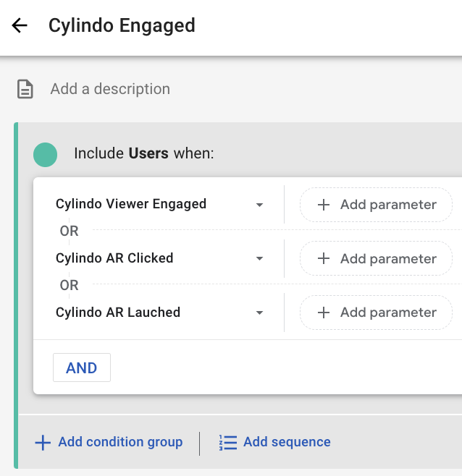Click the Include Users when label
462x476 pixels.
[x=144, y=153]
